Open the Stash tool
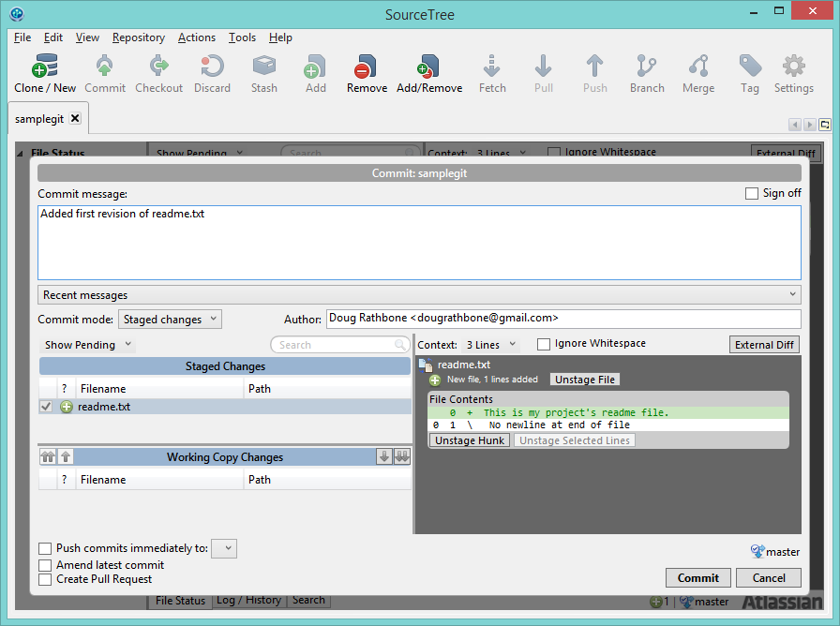 pyautogui.click(x=264, y=73)
